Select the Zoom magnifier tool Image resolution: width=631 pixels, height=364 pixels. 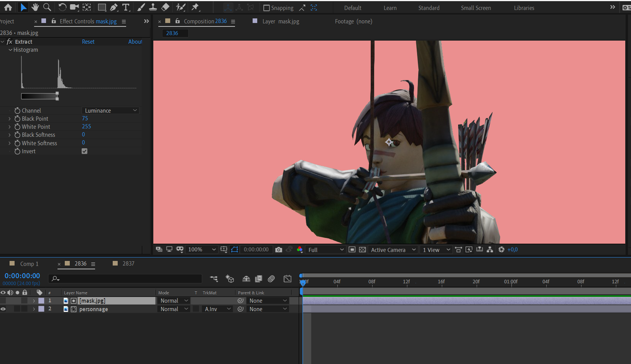47,7
